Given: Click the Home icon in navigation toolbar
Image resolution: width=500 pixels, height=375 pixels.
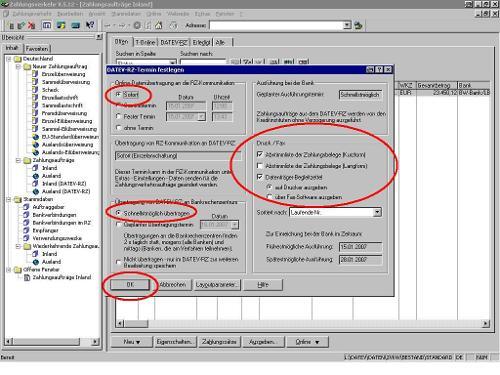Looking at the screenshot, I should click(159, 25).
